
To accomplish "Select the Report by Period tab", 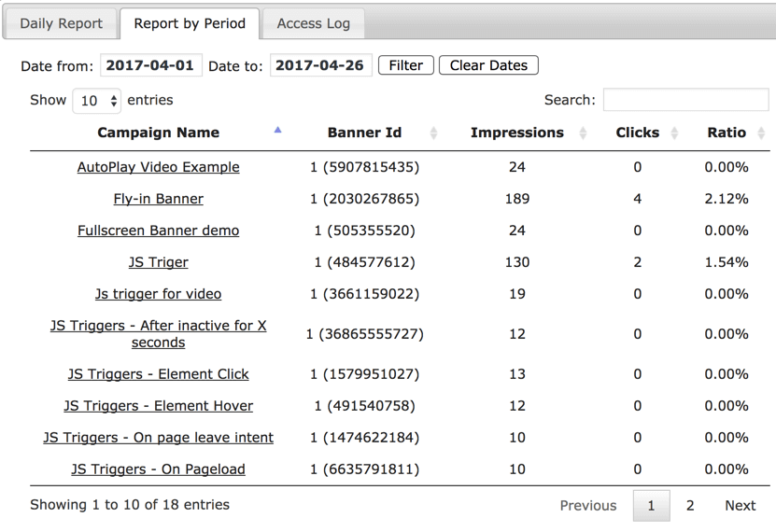I will tap(190, 23).
